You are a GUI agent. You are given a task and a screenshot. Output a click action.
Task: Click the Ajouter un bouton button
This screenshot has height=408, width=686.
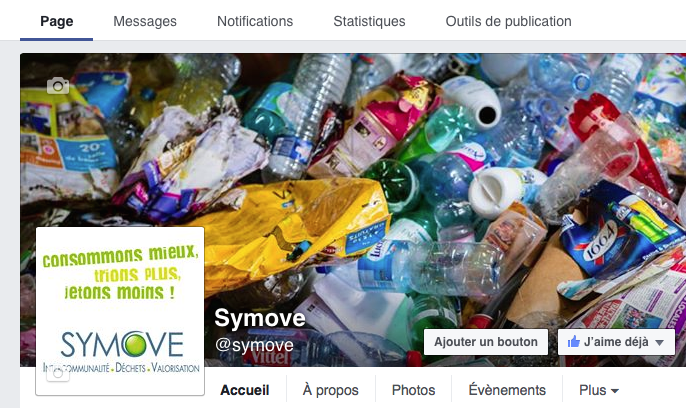(486, 342)
